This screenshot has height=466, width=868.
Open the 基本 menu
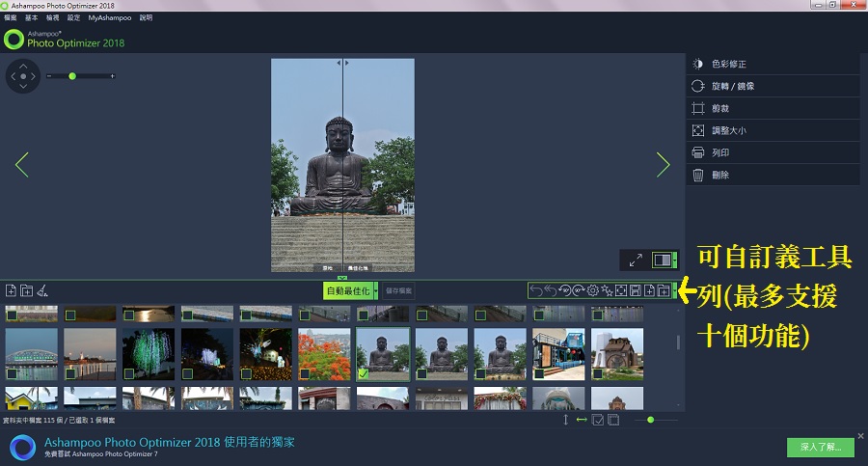coord(31,17)
